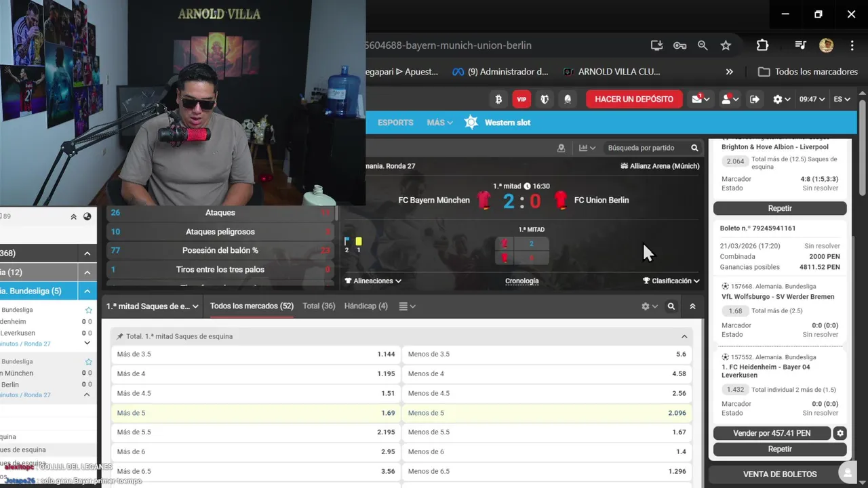Click Repetir under Brighton Liverpool ticket

(x=780, y=208)
